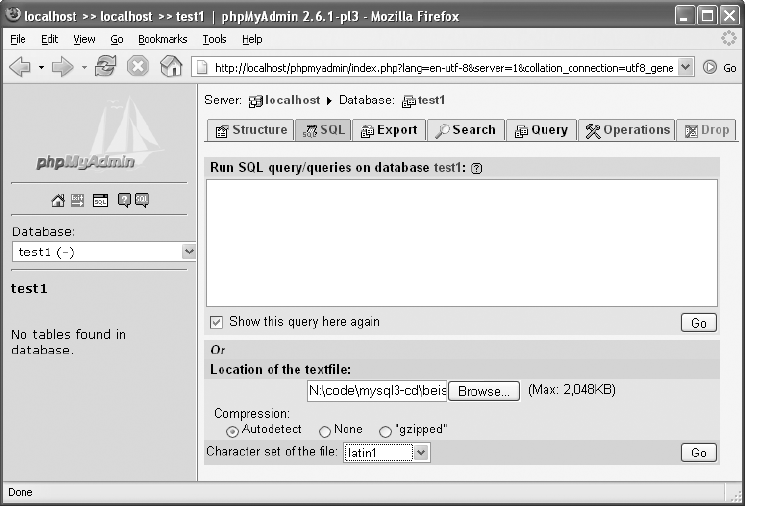Switch to the Search tab

465,130
